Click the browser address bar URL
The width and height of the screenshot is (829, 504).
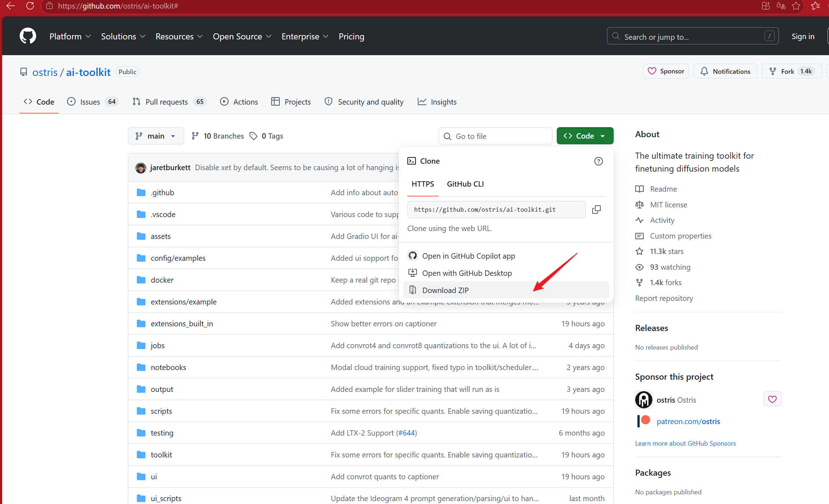pyautogui.click(x=118, y=6)
